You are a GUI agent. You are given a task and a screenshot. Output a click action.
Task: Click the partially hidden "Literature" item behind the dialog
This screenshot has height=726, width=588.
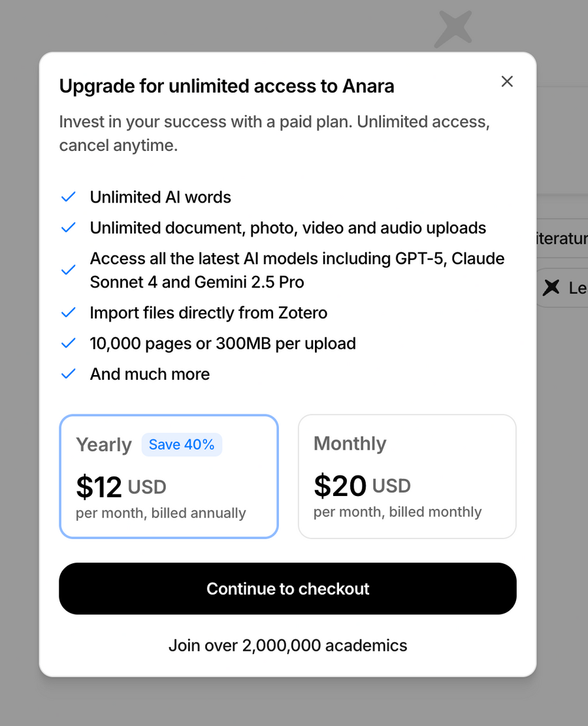click(x=563, y=239)
